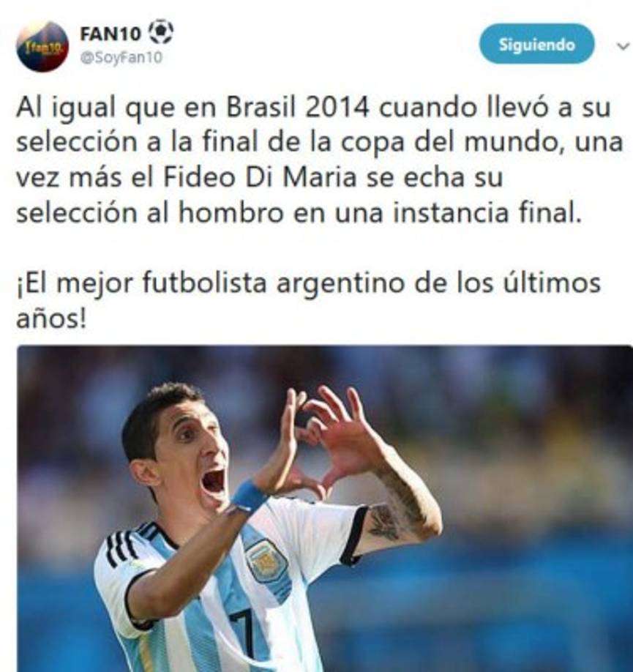Open the FAN10 display name link
This screenshot has width=633, height=672.
click(111, 34)
